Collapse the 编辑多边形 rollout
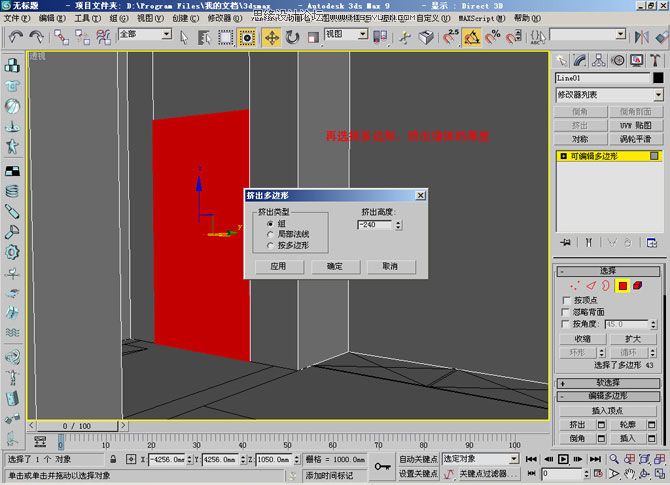The image size is (670, 485). click(x=608, y=396)
